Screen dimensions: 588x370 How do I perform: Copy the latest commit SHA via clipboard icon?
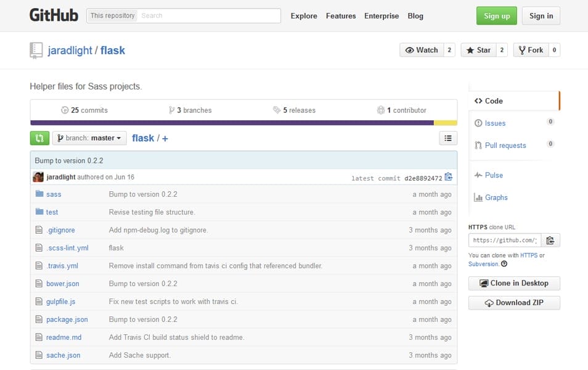[x=448, y=177]
